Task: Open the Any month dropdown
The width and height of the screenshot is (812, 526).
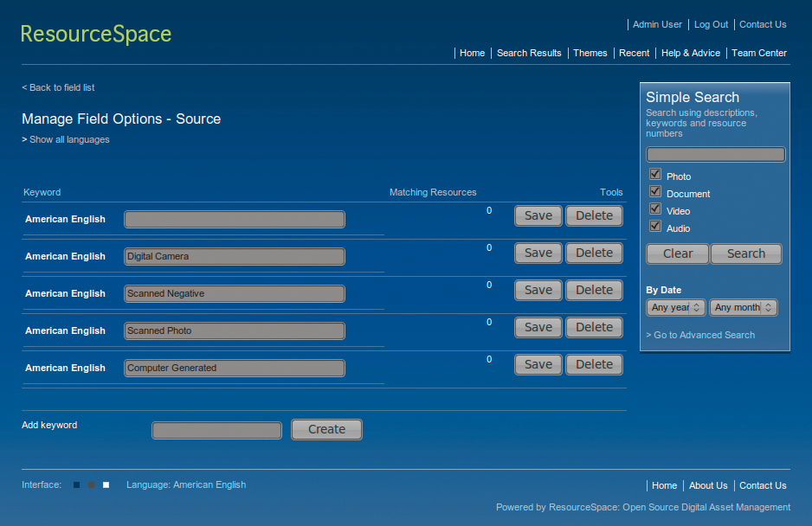Action: tap(743, 307)
